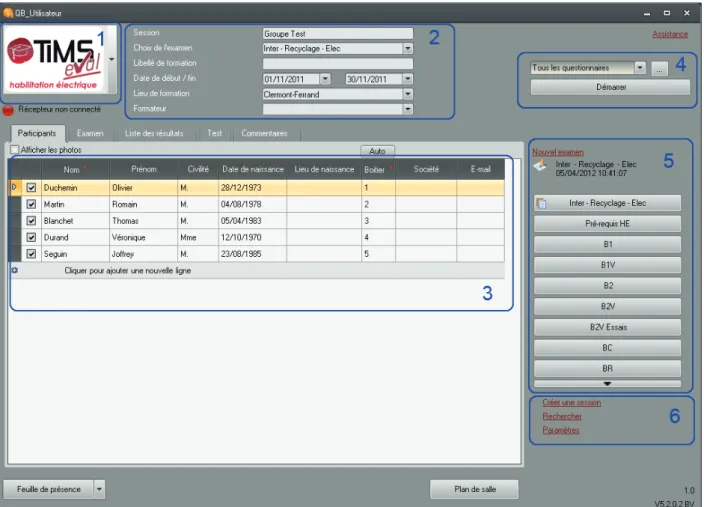Uncheck the Blanchet participant checkbox
Viewport: 704px width, 507px height.
pyautogui.click(x=31, y=221)
